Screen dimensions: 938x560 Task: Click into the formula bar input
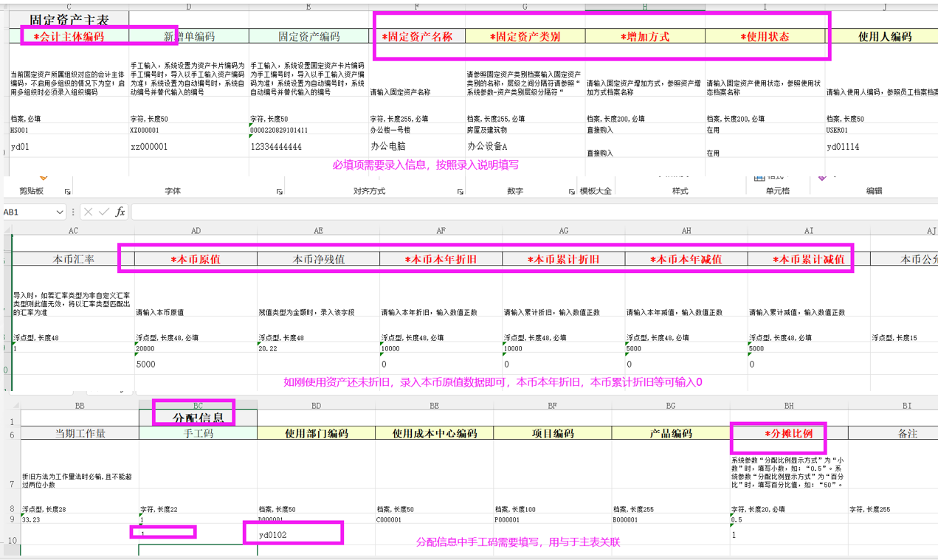click(x=517, y=212)
